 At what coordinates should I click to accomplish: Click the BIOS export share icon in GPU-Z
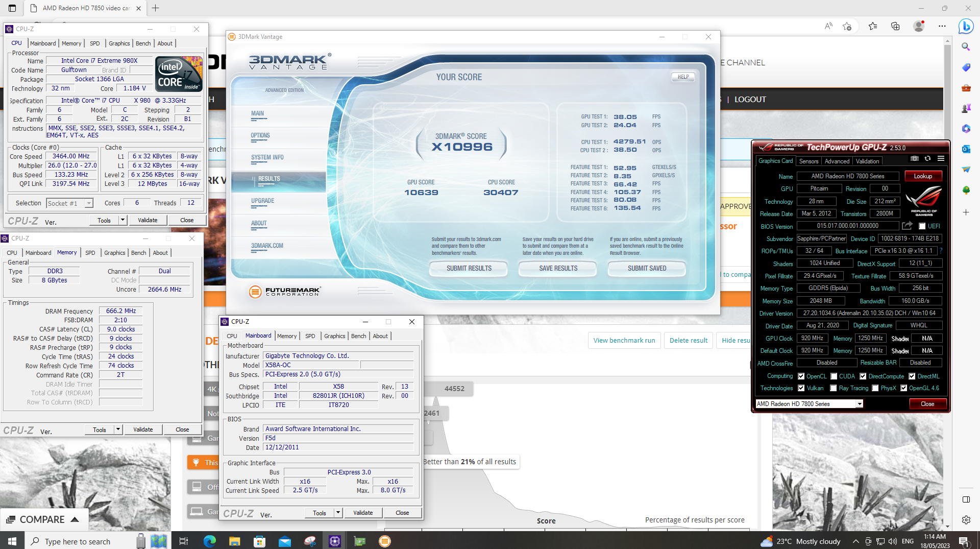pos(907,226)
